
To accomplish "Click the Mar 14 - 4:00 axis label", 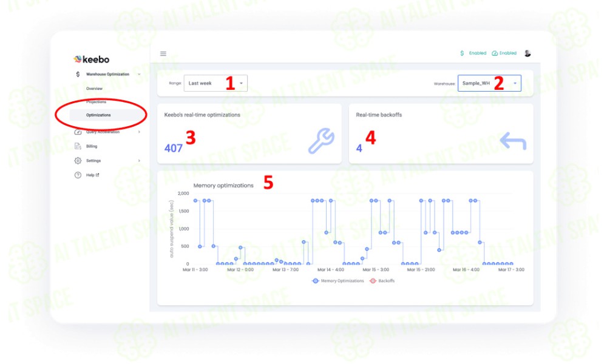I will (331, 269).
